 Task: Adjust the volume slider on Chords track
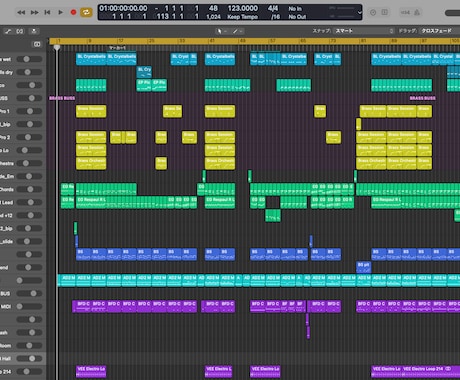point(29,189)
